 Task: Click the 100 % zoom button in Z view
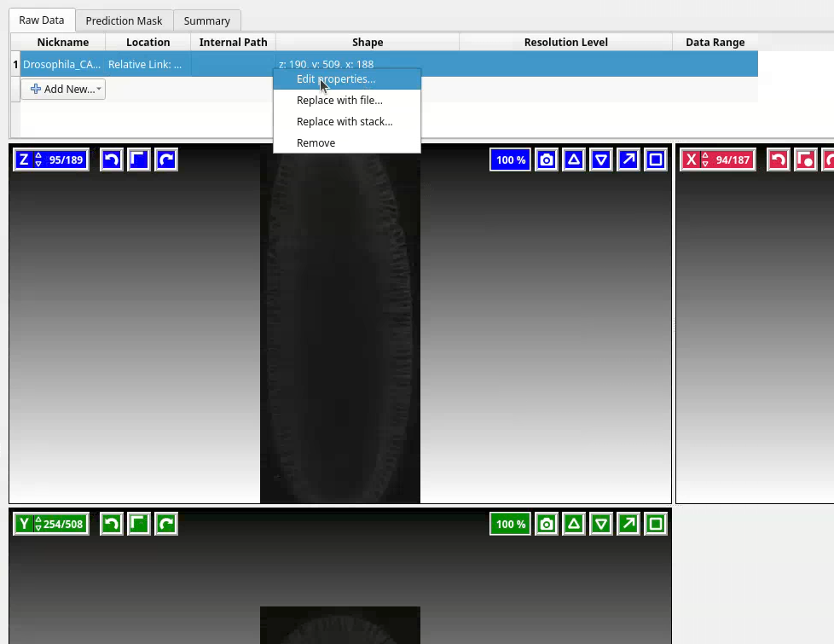510,160
